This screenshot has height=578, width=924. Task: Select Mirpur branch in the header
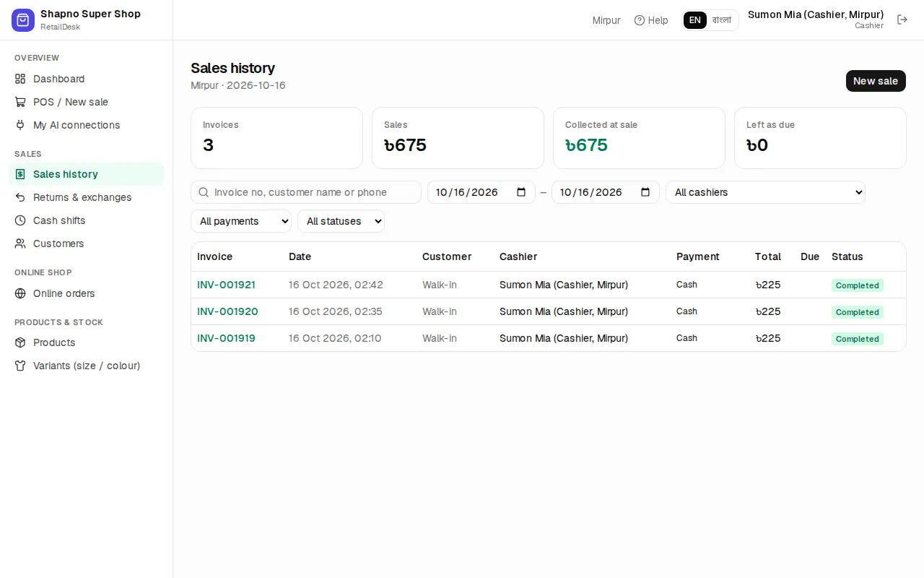pos(606,20)
